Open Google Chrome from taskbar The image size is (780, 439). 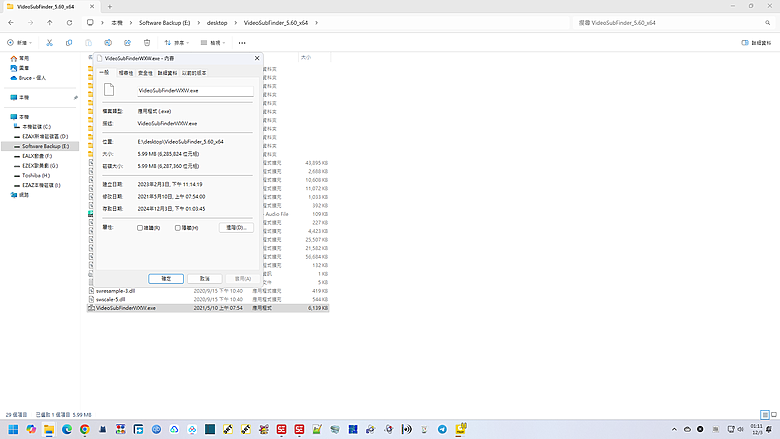85,429
